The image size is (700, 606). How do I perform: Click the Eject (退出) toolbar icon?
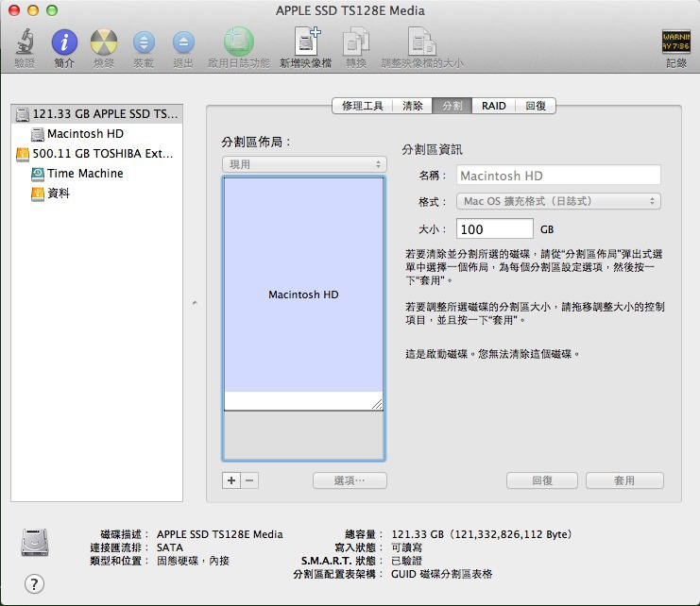coord(183,42)
